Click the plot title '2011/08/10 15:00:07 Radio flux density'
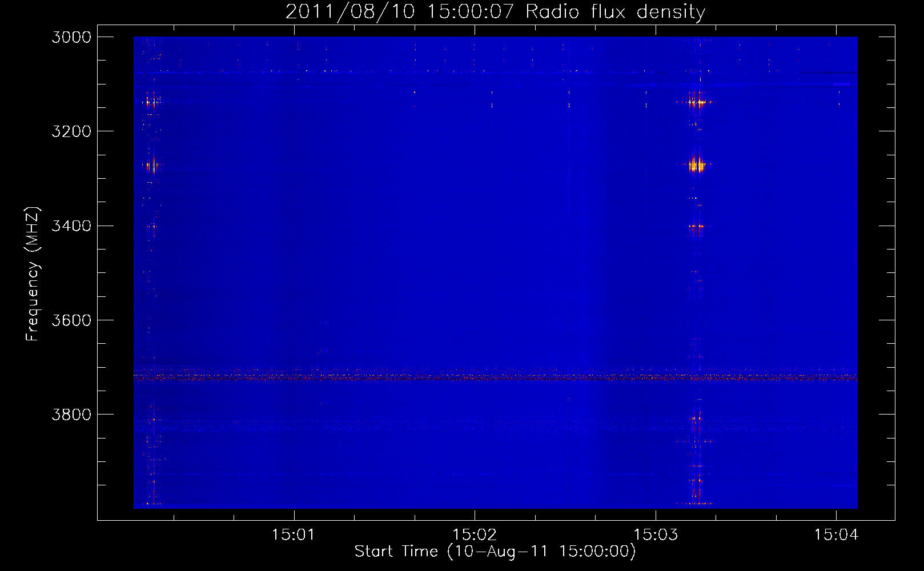The width and height of the screenshot is (924, 571). 495,11
